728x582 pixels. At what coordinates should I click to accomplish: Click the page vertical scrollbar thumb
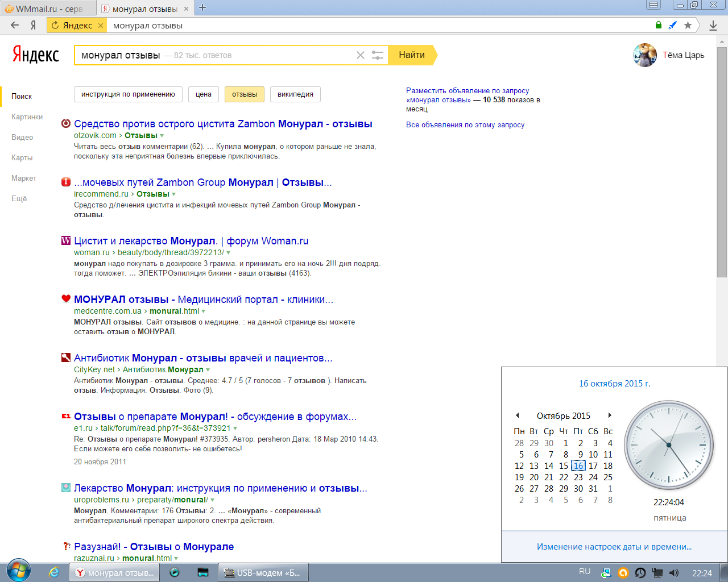point(722,163)
